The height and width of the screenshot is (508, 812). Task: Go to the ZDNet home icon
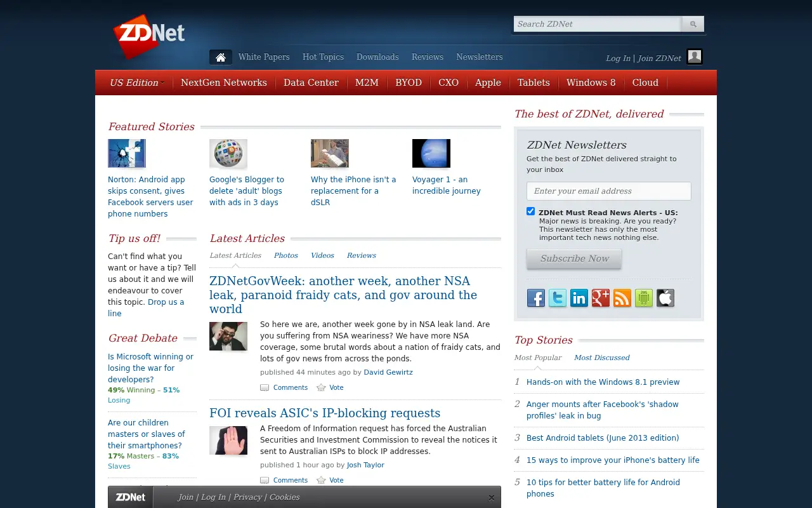click(x=221, y=57)
